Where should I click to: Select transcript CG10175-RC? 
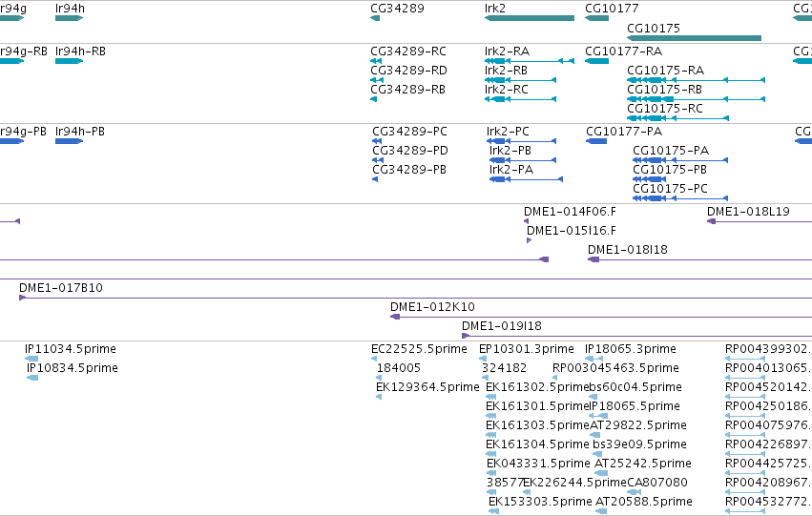tap(665, 109)
